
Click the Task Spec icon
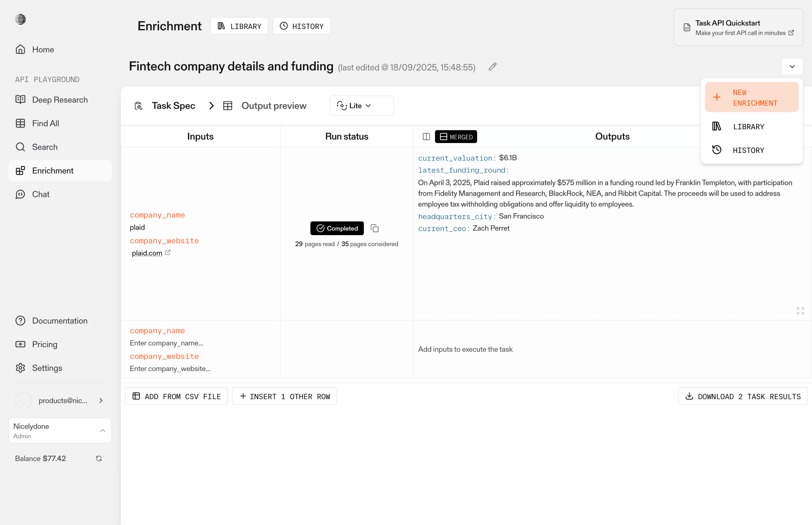tap(138, 106)
